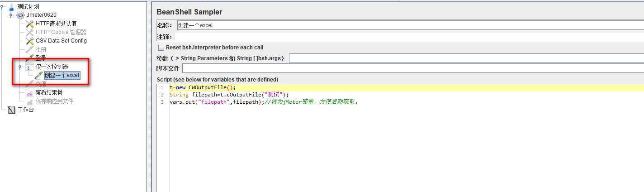644x192 pixels.
Task: Click the BeanShell Sampler heading
Action: coord(189,12)
